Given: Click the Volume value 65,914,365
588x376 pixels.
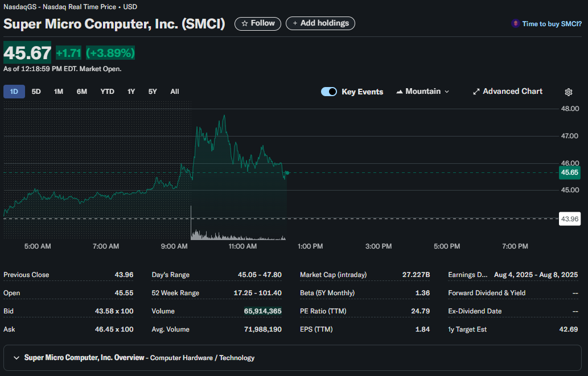Looking at the screenshot, I should (x=263, y=311).
